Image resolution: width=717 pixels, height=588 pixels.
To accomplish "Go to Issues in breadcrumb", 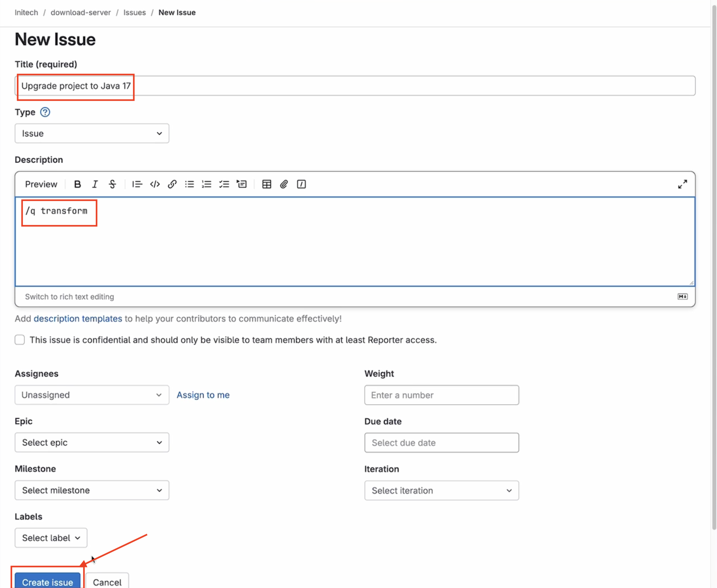I will [x=134, y=13].
